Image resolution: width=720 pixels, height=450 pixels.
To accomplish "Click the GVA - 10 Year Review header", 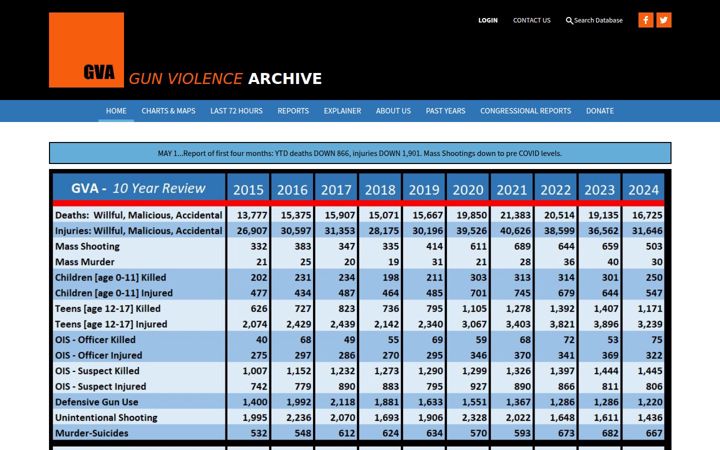I will pos(139,188).
